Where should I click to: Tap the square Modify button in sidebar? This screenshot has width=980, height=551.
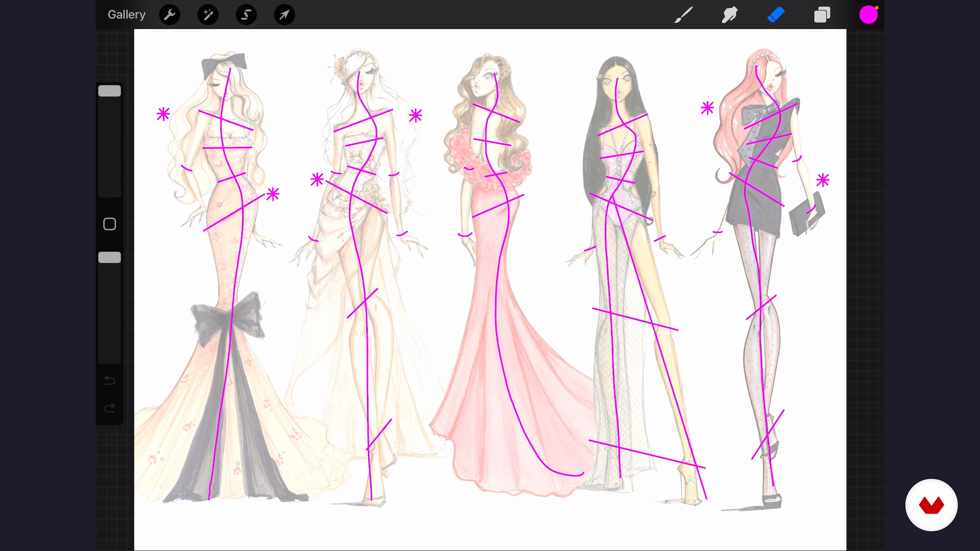click(109, 224)
